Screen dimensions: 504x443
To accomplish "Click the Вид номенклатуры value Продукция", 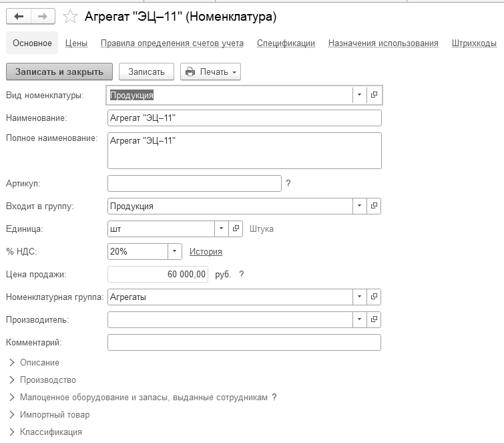I will 132,96.
